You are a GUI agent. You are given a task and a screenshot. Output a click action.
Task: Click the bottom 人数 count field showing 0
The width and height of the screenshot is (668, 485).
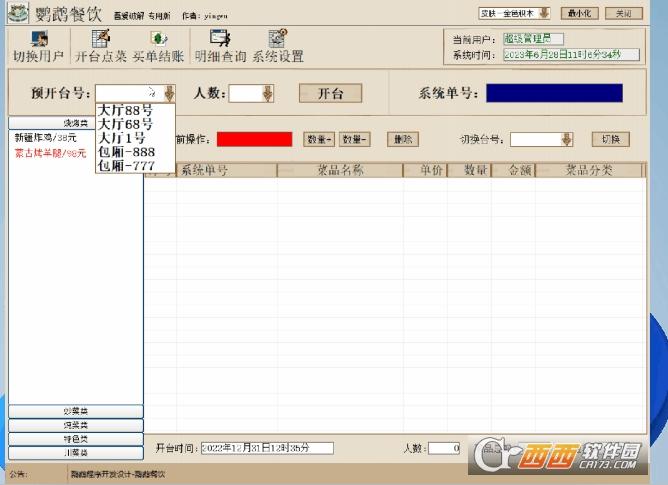tap(444, 448)
